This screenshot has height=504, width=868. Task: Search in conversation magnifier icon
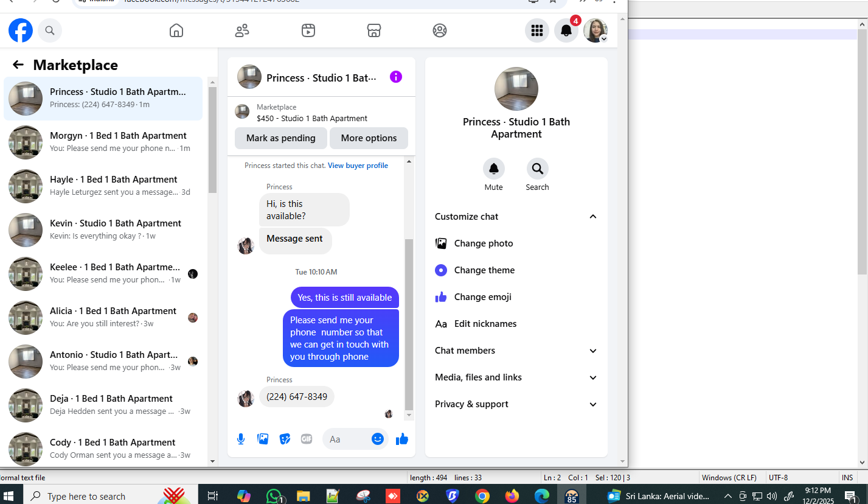pos(538,169)
